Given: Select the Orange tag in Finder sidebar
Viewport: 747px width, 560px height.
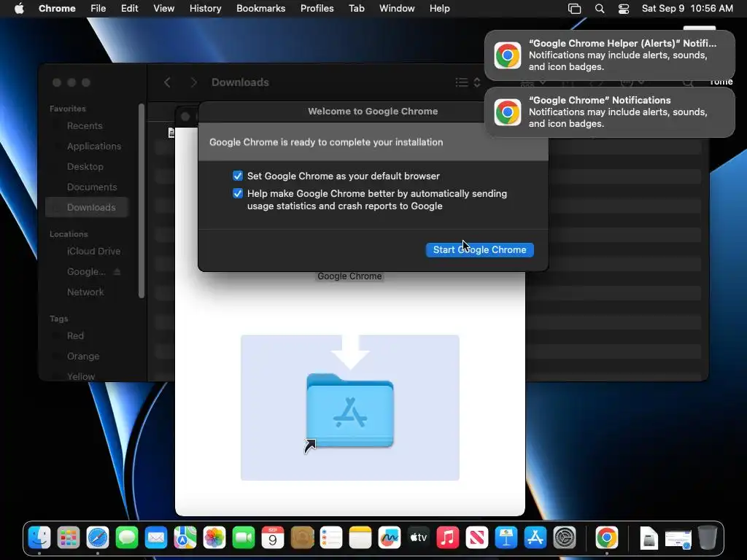Looking at the screenshot, I should pos(83,356).
